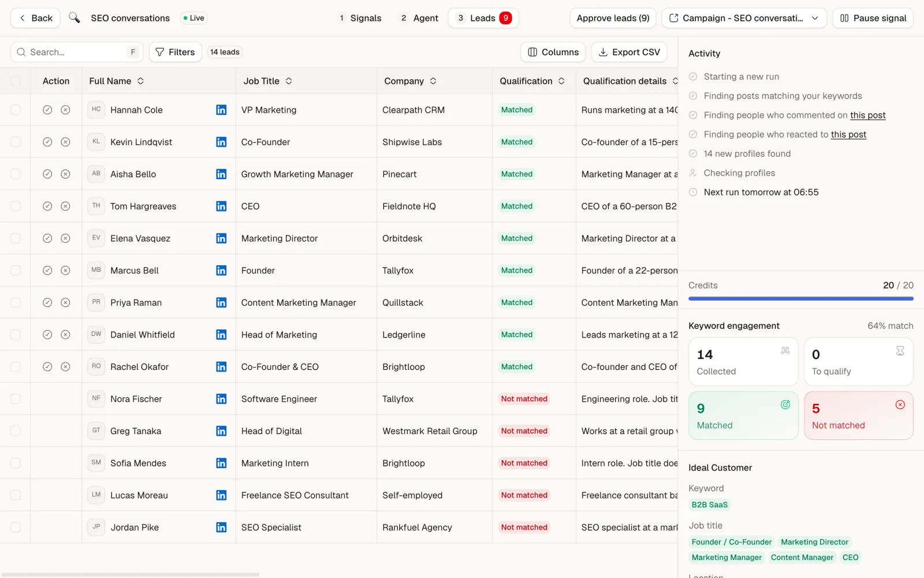Open the Filters menu
This screenshot has height=578, width=924.
(176, 52)
